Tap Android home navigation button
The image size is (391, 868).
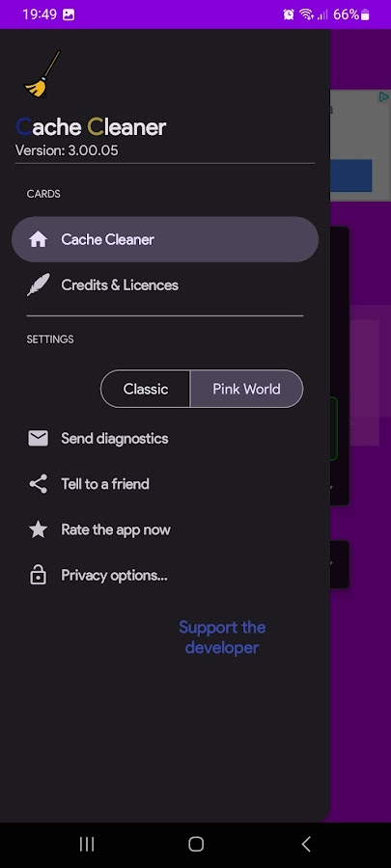[195, 844]
